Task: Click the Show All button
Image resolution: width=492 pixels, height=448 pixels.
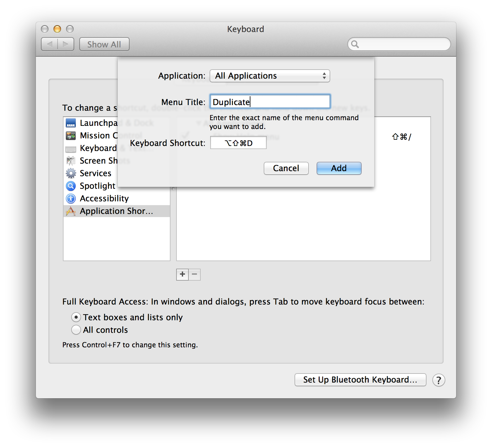Action: [x=104, y=44]
